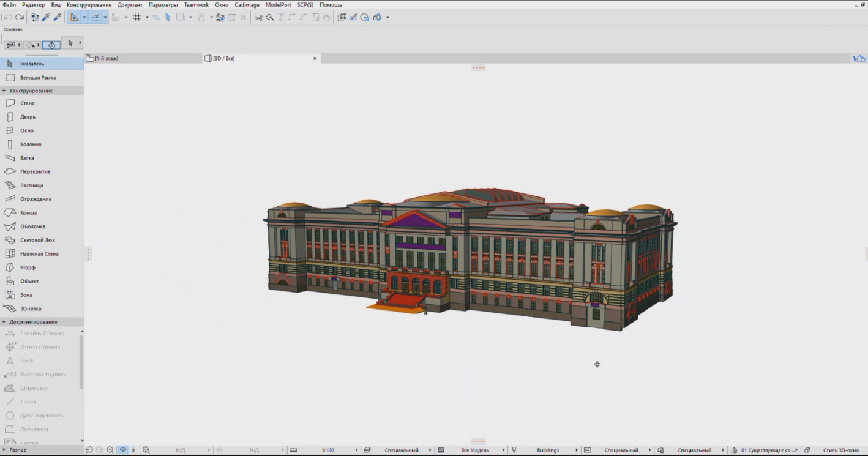Click the Вся Модель partial display button
Viewport: 868px width, 456px height.
(474, 450)
